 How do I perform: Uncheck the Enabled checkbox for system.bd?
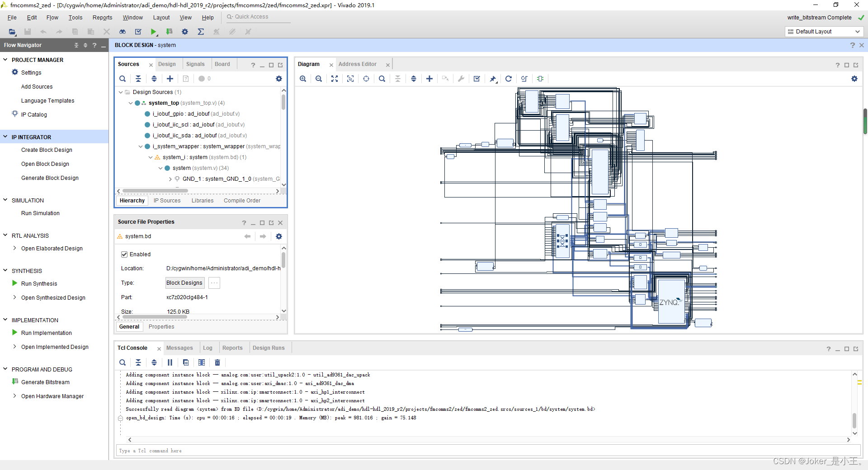(124, 254)
